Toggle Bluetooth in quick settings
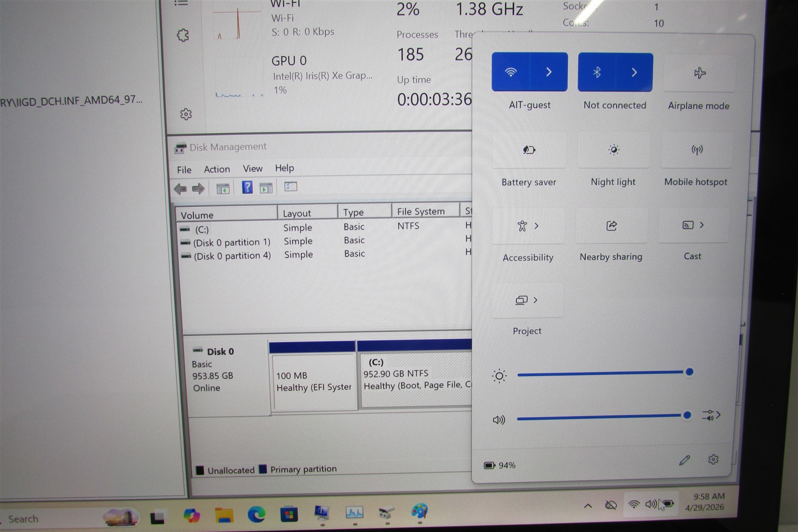 tap(597, 73)
